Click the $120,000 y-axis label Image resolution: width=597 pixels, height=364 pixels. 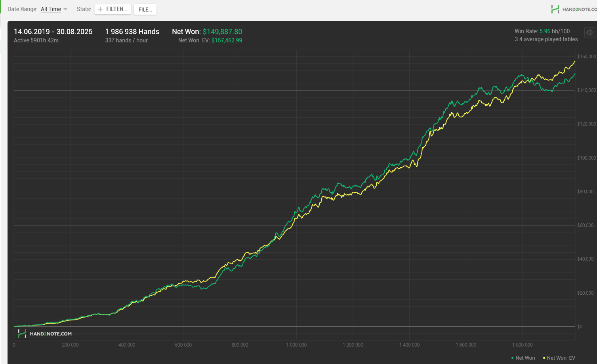tap(587, 124)
